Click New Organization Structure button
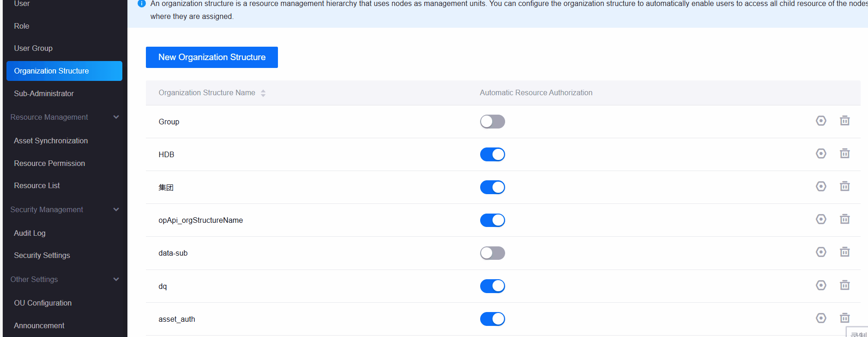 tap(211, 57)
